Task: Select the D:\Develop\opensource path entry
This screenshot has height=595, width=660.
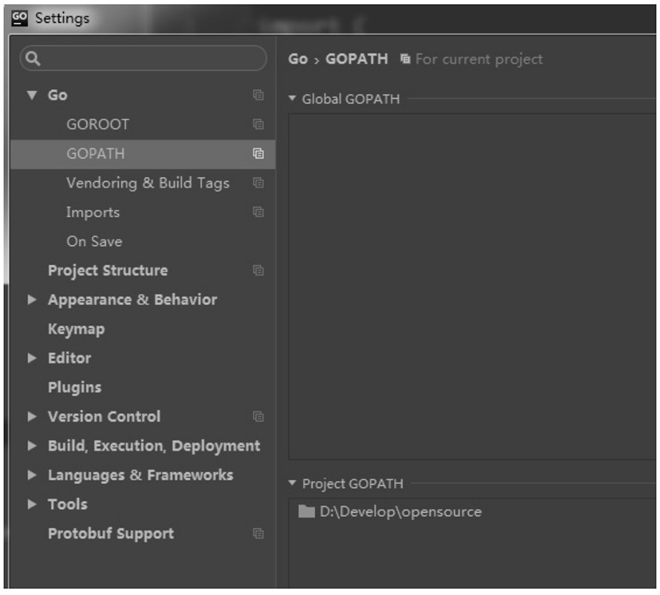Action: 400,512
